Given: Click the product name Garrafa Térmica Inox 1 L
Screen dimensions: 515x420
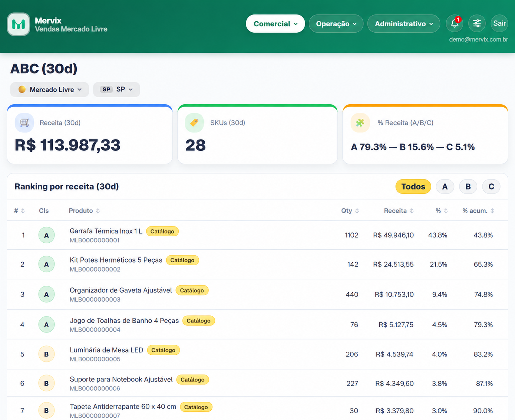Looking at the screenshot, I should point(106,231).
